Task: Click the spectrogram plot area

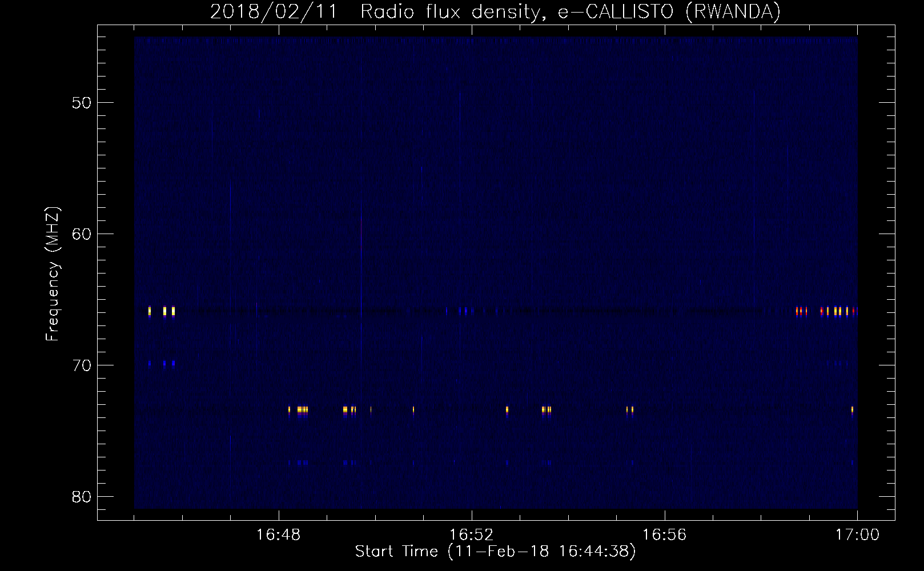Action: (496, 273)
